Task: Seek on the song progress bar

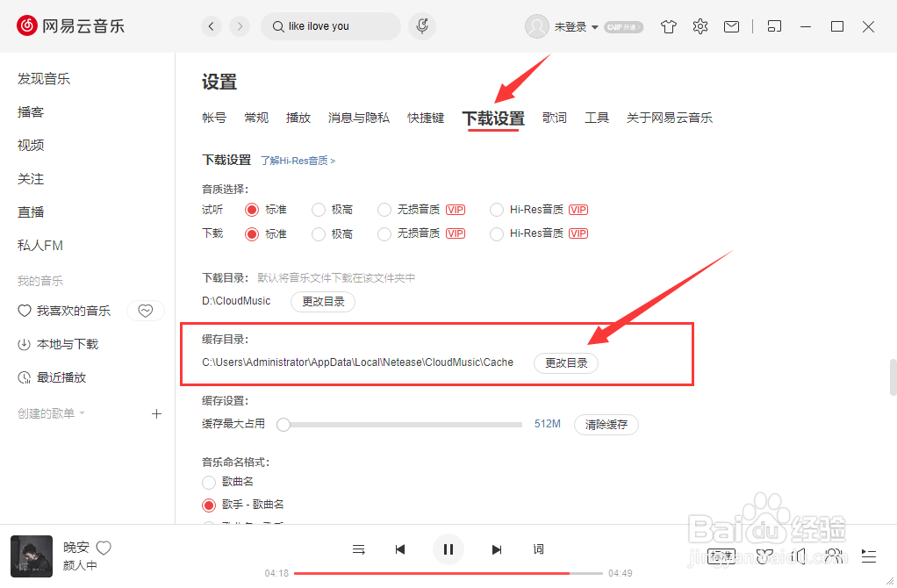Action: (448, 573)
